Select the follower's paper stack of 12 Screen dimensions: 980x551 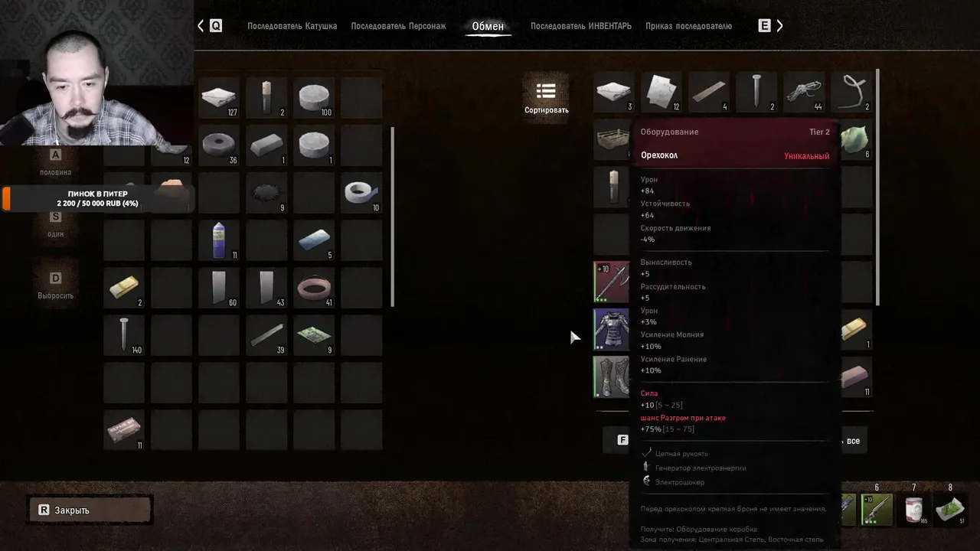coord(661,93)
